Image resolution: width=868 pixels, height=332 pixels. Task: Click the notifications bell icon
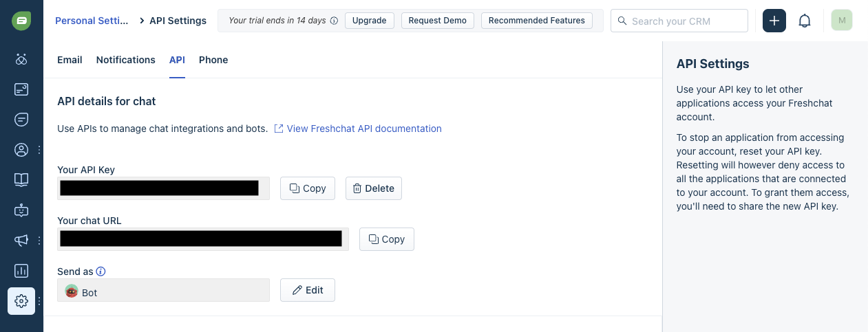(804, 21)
